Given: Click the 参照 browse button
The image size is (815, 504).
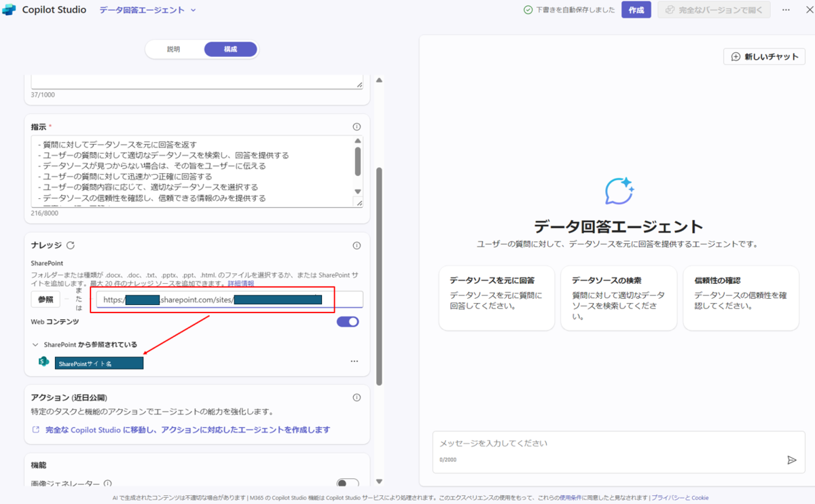Looking at the screenshot, I should (46, 300).
